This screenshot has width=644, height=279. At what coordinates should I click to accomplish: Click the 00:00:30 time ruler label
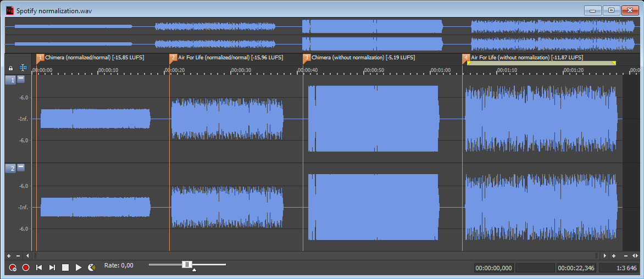pyautogui.click(x=241, y=70)
